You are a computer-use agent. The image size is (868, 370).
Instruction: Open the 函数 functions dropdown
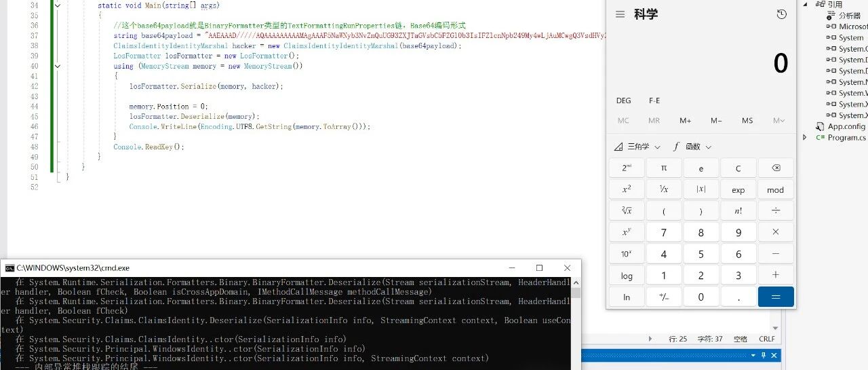pyautogui.click(x=692, y=147)
